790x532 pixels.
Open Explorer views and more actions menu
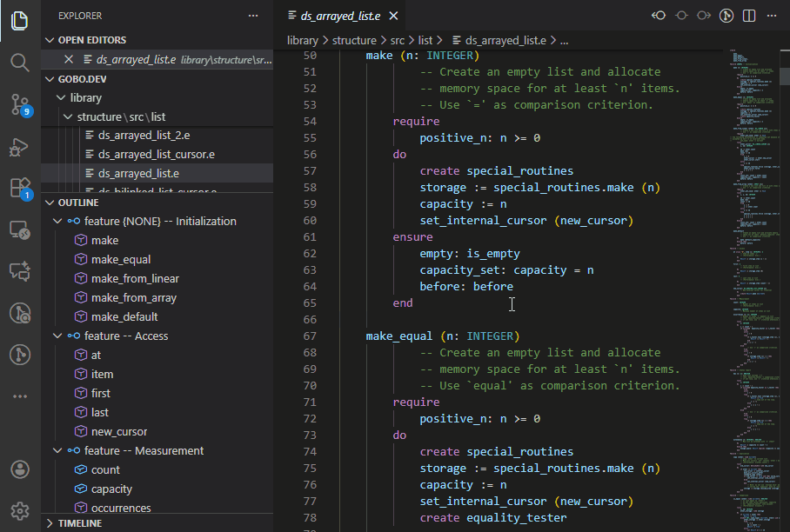pos(253,16)
